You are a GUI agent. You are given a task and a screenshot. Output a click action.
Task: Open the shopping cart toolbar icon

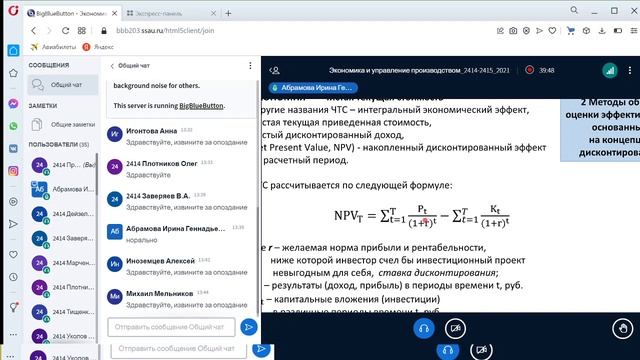tap(571, 31)
